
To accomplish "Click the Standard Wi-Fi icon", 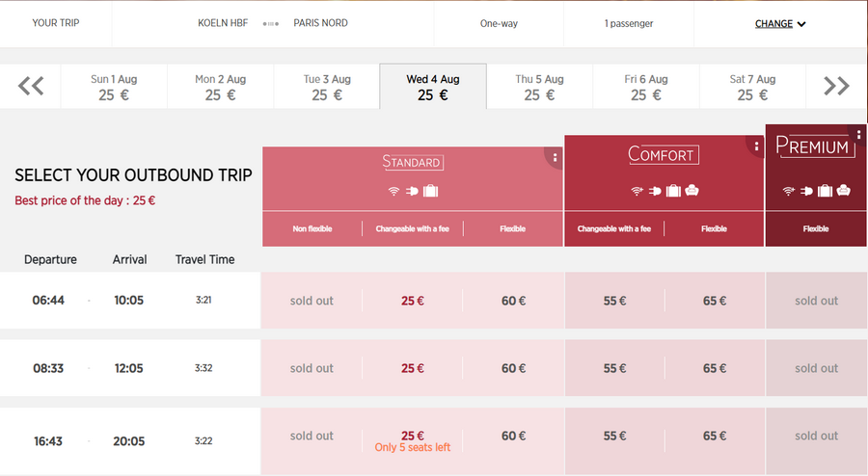I will pos(393,192).
